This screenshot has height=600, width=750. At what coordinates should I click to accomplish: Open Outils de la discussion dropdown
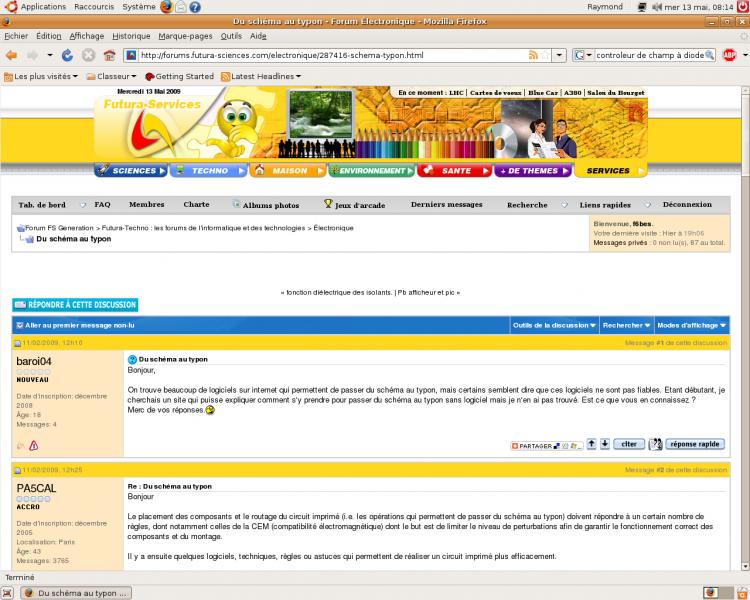(554, 325)
